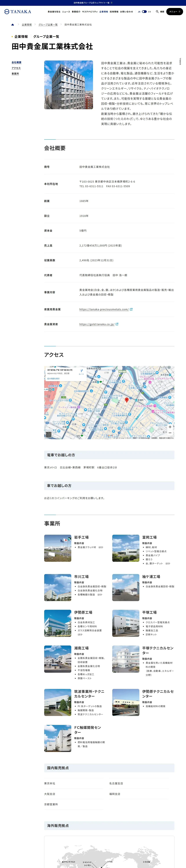186x868 pixels.
Task: Open ニュース menu item
Action: tap(66, 11)
